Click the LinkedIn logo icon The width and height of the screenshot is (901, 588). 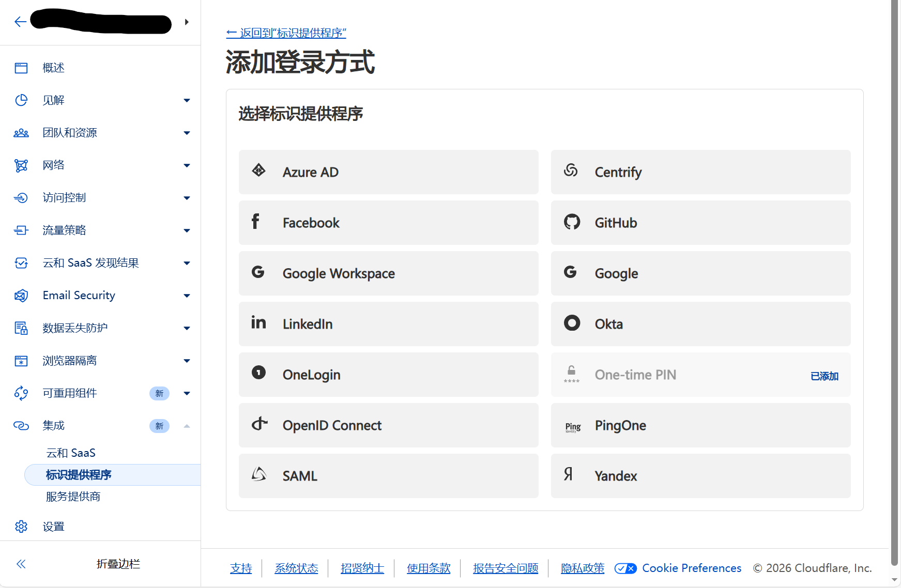click(258, 323)
